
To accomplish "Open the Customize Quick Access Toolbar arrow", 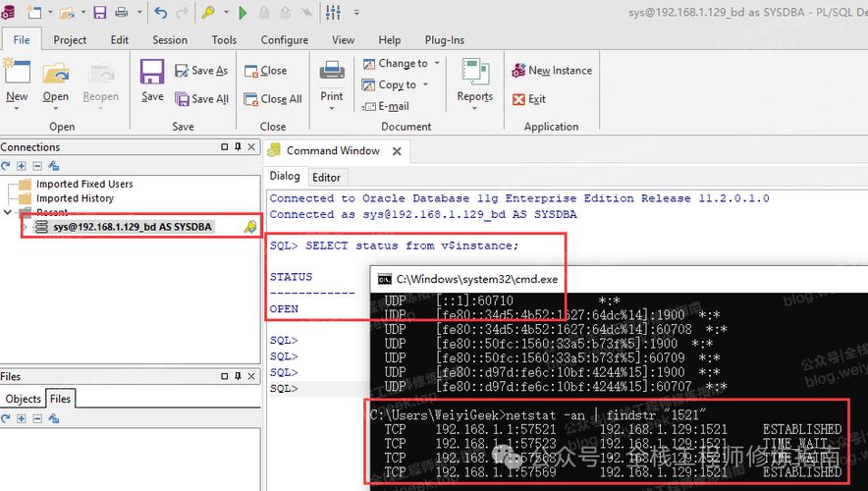I will [356, 12].
